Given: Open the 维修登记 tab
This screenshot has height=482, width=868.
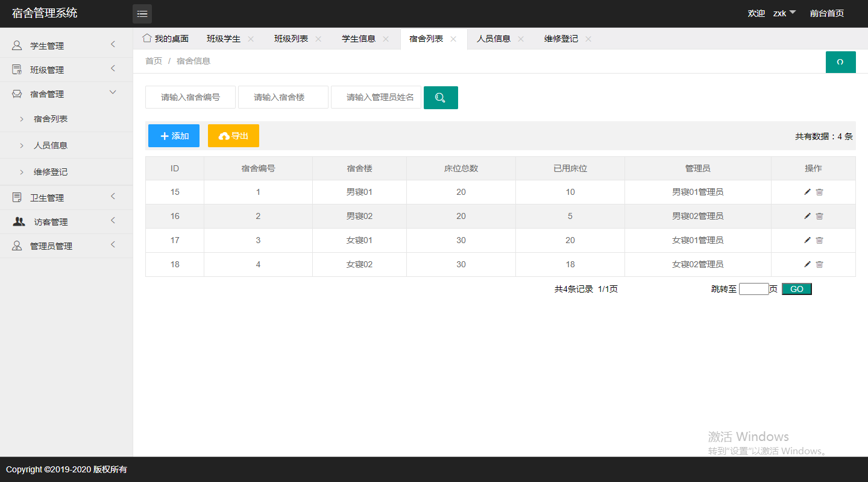Looking at the screenshot, I should point(562,37).
